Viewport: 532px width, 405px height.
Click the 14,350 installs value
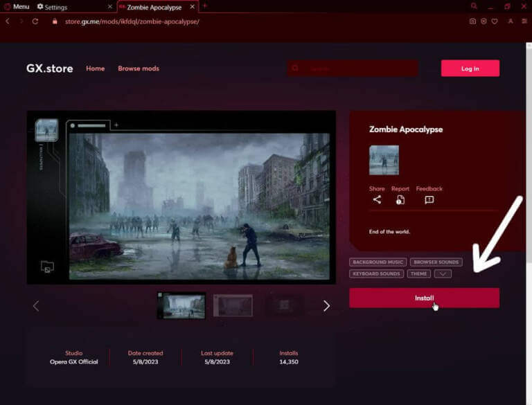289,362
